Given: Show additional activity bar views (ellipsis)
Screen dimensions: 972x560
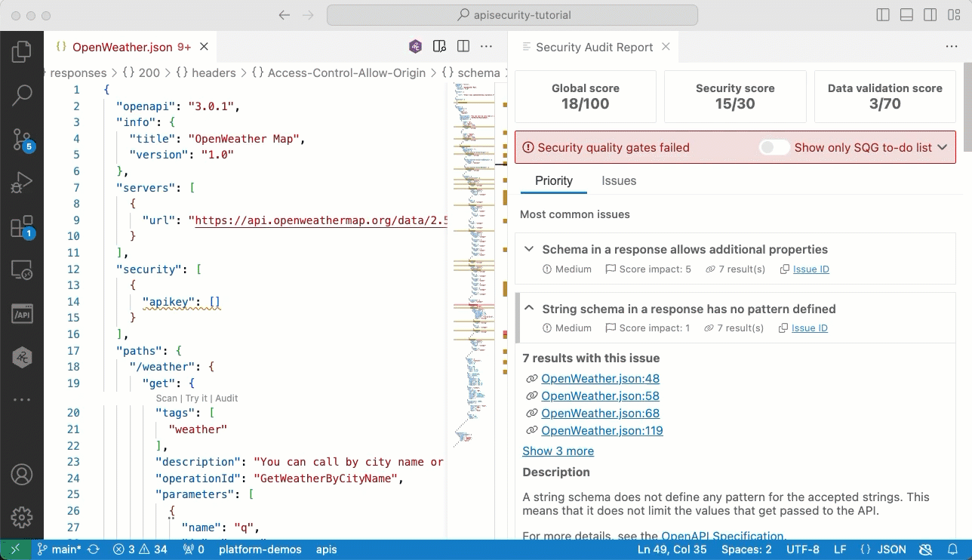Looking at the screenshot, I should pyautogui.click(x=22, y=400).
